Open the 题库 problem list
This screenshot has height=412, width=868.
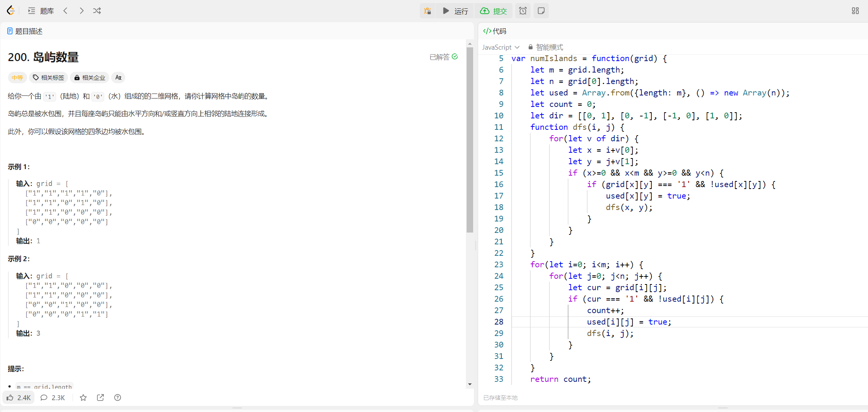point(41,11)
